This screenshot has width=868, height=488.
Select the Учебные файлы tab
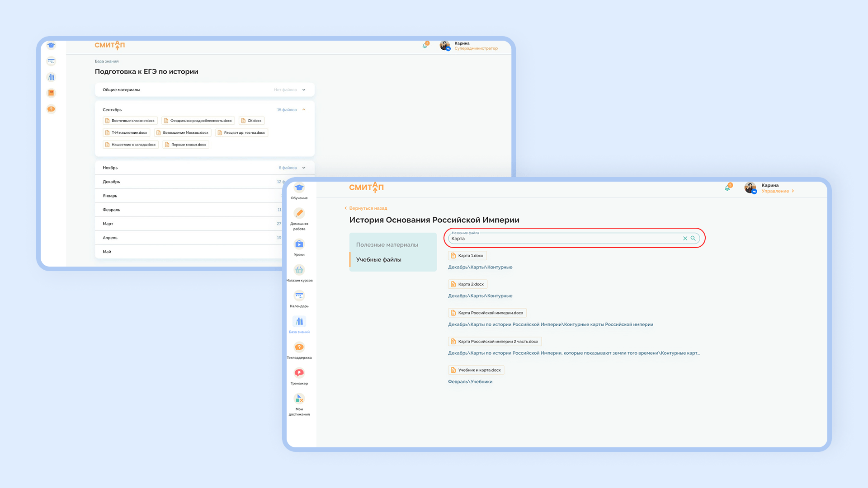(379, 260)
